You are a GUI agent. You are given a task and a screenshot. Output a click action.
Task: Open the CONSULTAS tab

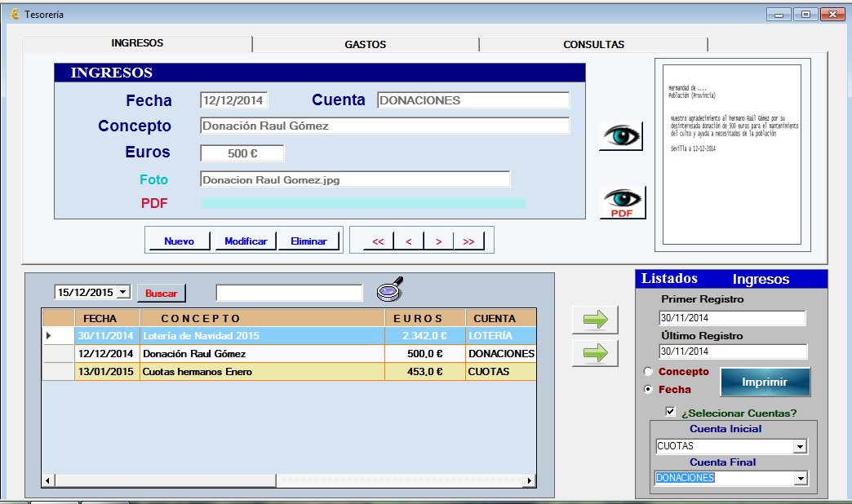pos(593,45)
